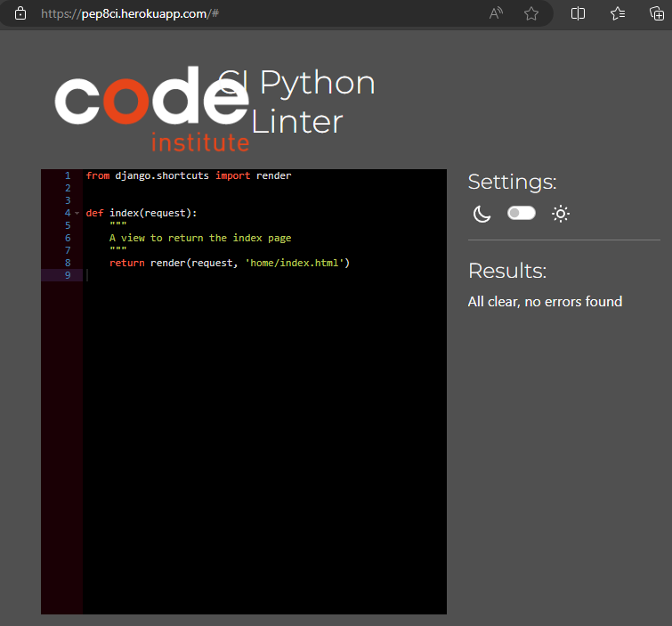The height and width of the screenshot is (626, 672).
Task: Click 'django.shortcuts' in the import line
Action: (x=162, y=175)
